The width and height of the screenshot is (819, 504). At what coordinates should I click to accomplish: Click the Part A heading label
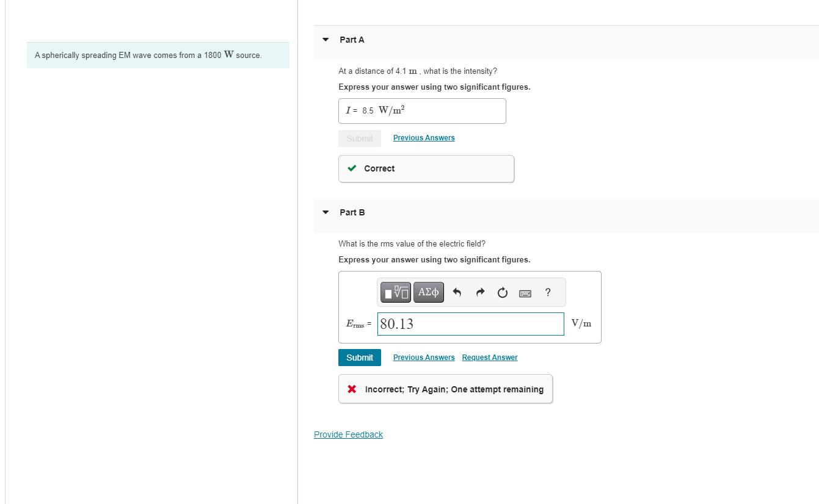(352, 40)
